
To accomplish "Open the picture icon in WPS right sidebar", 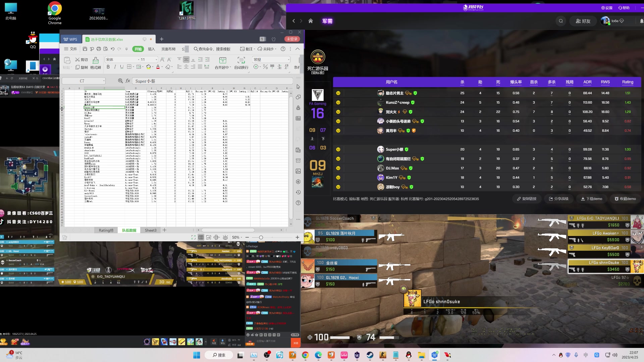I will tap(298, 171).
